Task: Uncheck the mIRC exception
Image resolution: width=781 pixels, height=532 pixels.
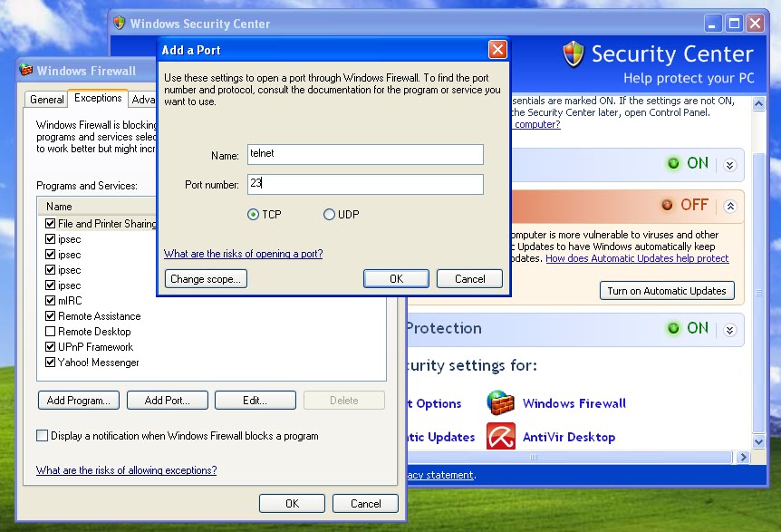Action: pyautogui.click(x=50, y=300)
